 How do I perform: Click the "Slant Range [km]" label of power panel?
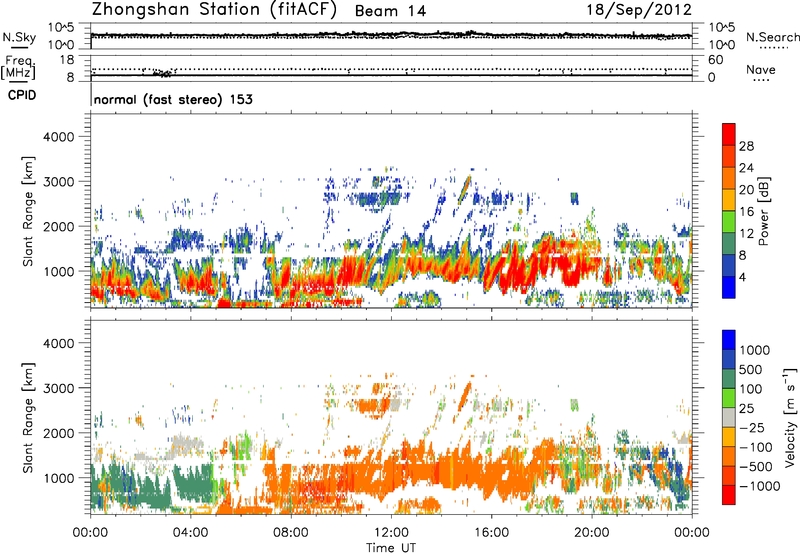coord(28,211)
